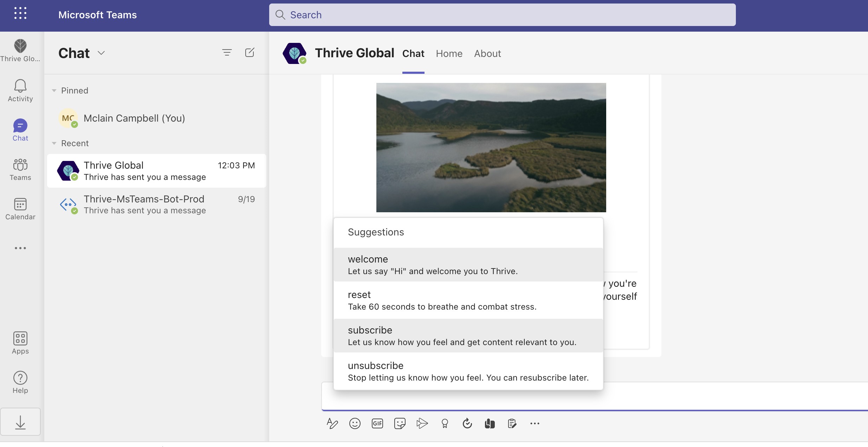Click the 12:03 PM timestamp
Image resolution: width=868 pixels, height=447 pixels.
pyautogui.click(x=236, y=165)
